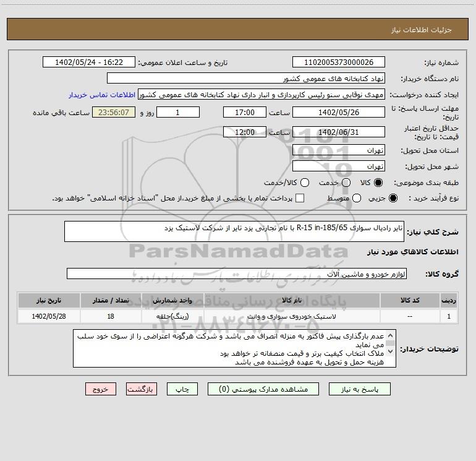Select the 'خدمت' radio button
Image resolution: width=476 pixels, height=461 pixels.
pyautogui.click(x=346, y=183)
